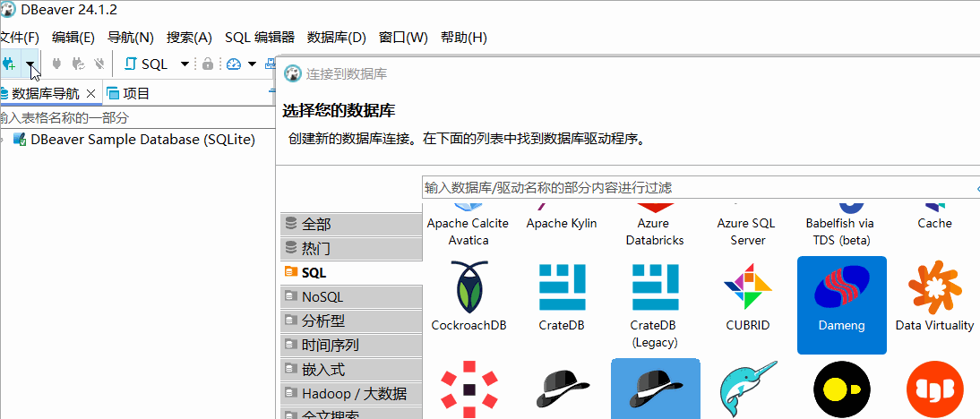The width and height of the screenshot is (980, 419).
Task: Open the 导航(N) menu
Action: (x=131, y=38)
